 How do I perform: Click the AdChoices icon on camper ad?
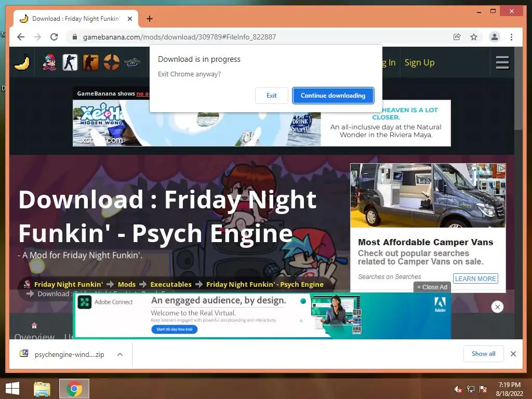501,167
